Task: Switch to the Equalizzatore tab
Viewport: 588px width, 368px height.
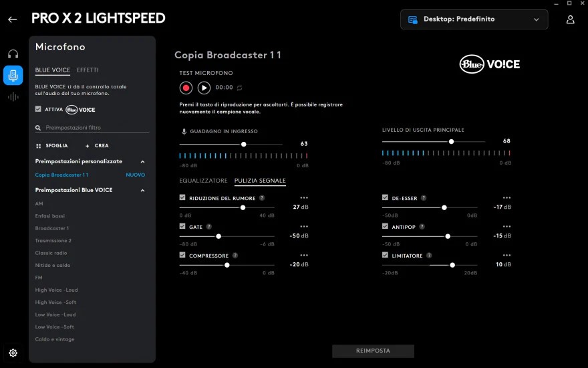Action: [x=203, y=181]
